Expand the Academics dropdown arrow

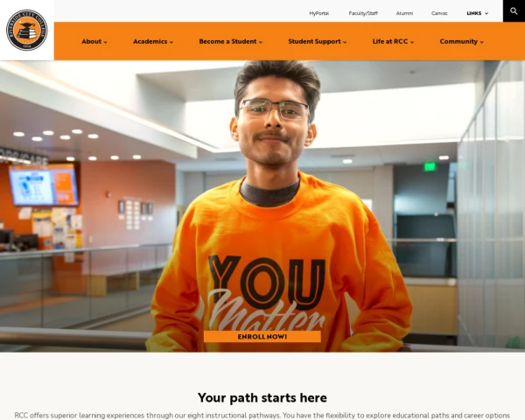[x=171, y=42]
